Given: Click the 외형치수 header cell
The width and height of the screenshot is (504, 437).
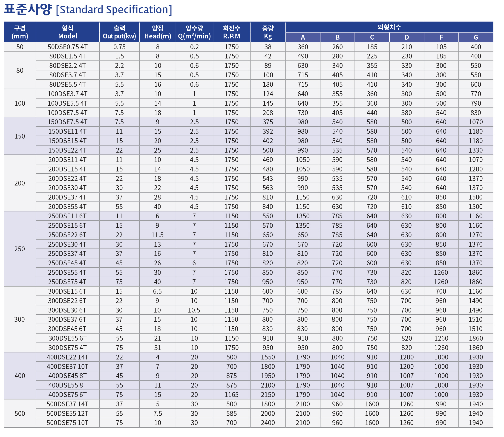Looking at the screenshot, I should coord(389,27).
